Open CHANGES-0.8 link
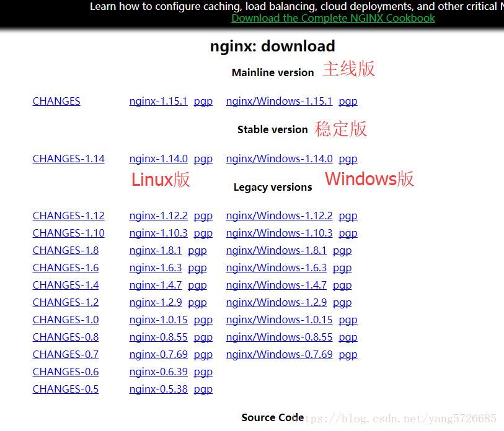Image resolution: width=504 pixels, height=431 pixels. coord(66,337)
